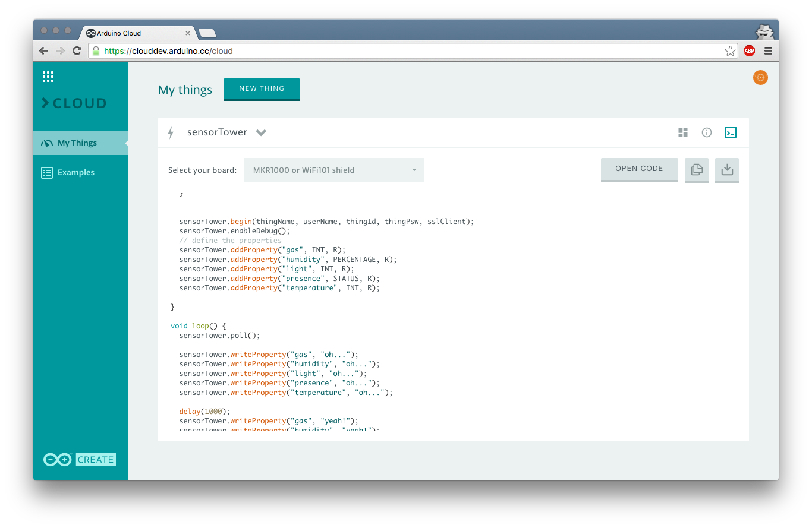Viewport: 812px width, 528px height.
Task: Open the board selection dropdown
Action: click(333, 170)
